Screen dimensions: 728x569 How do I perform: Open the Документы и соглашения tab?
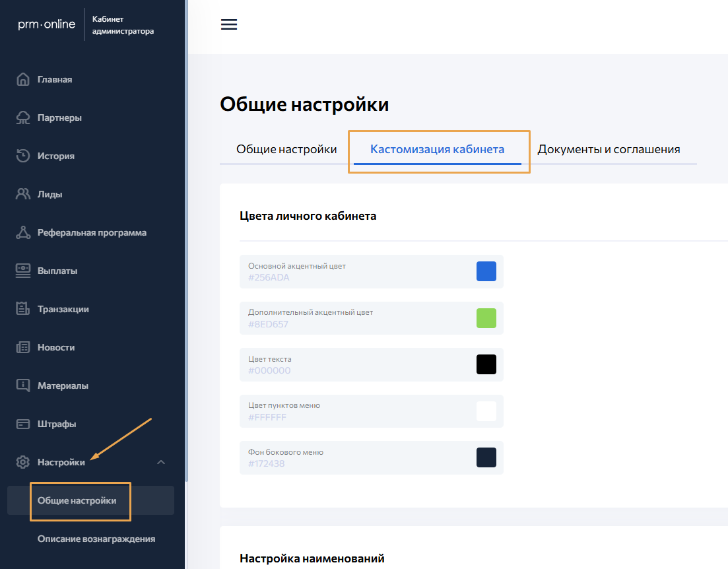click(609, 149)
